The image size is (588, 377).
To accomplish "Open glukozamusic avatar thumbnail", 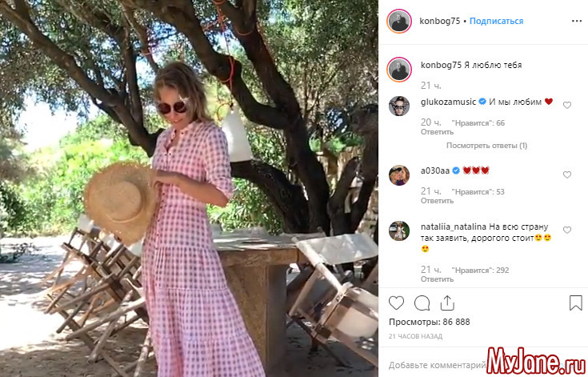I will pos(399,106).
